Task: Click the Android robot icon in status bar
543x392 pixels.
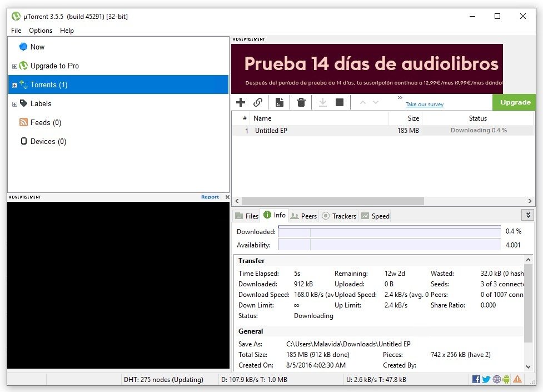Action: pyautogui.click(x=506, y=379)
